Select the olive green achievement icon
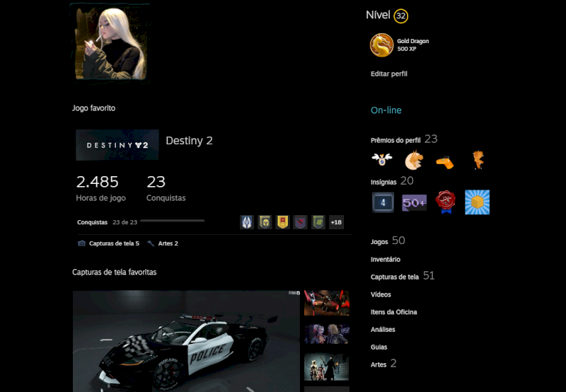Screen dimensions: 566x392 tap(318, 222)
